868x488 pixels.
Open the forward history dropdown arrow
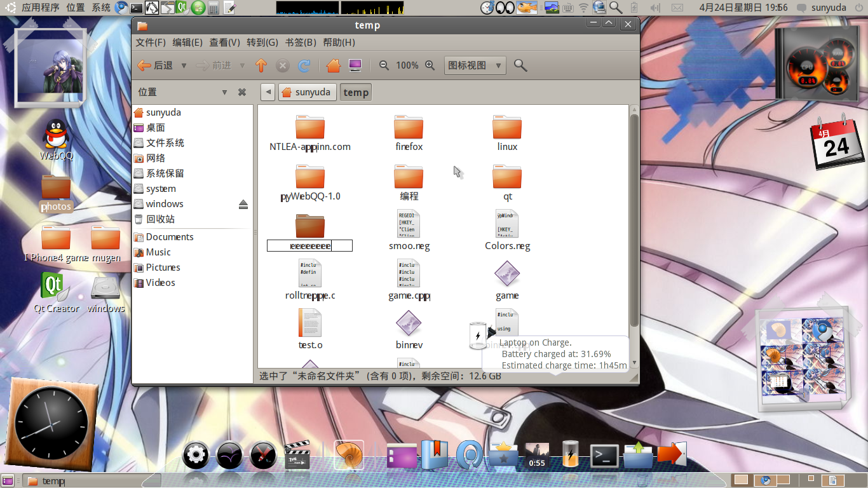[242, 65]
